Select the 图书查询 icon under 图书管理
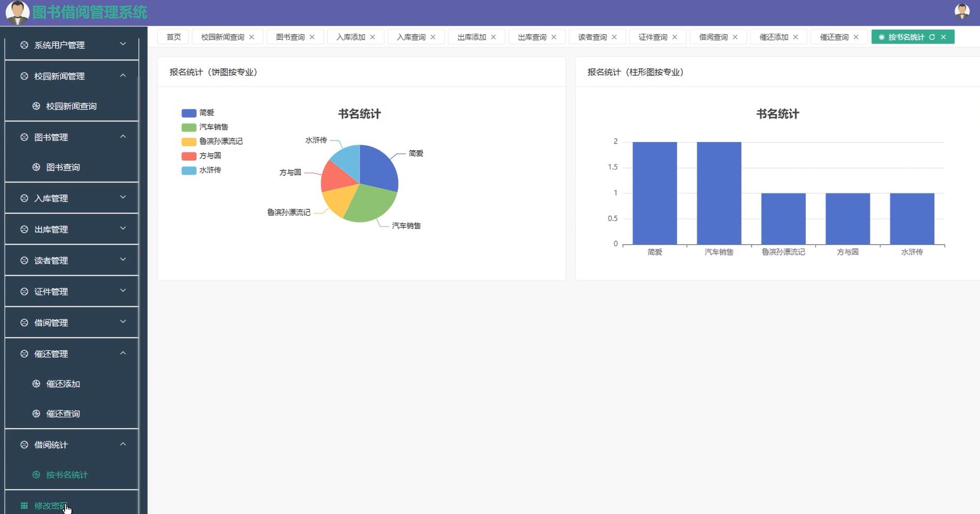This screenshot has width=980, height=514. click(36, 167)
